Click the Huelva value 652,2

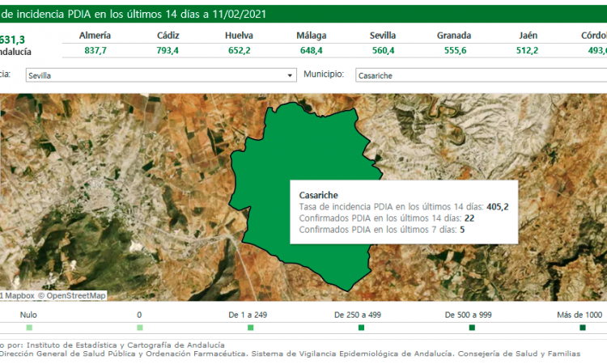pyautogui.click(x=240, y=50)
